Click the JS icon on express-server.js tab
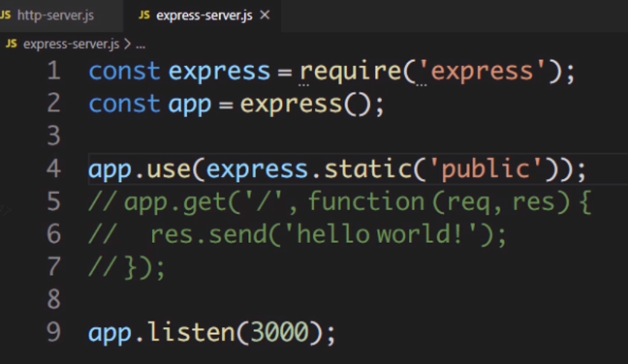The image size is (628, 364). (x=144, y=15)
